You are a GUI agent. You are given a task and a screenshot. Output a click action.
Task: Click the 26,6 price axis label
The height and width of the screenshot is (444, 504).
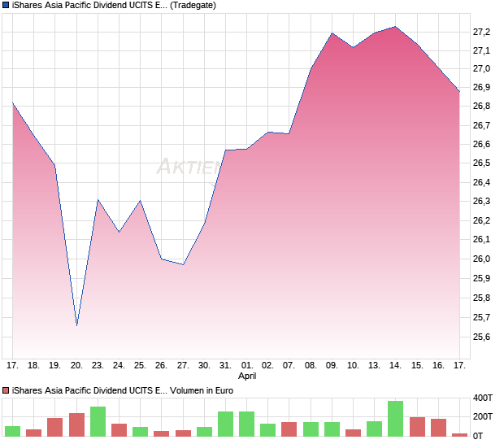coord(481,144)
